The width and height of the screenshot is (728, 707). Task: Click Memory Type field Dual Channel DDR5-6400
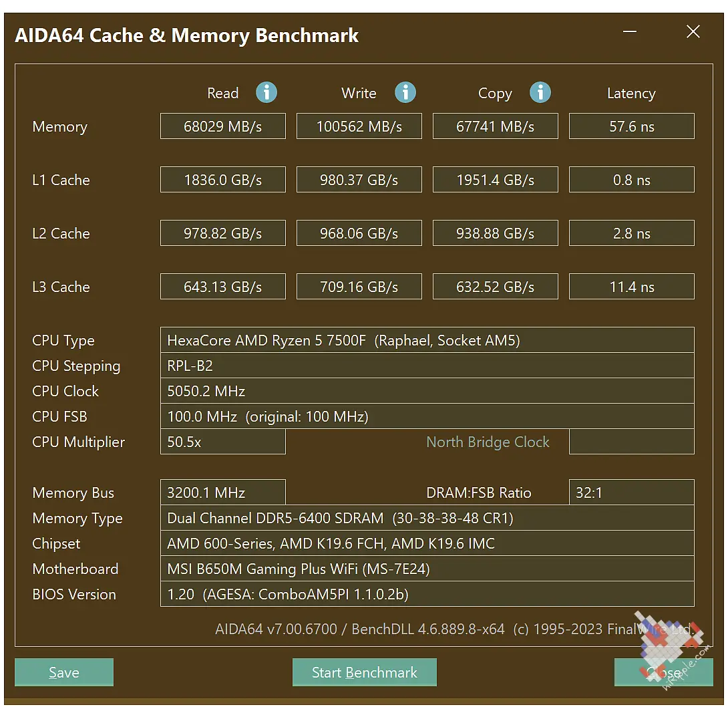coord(427,517)
